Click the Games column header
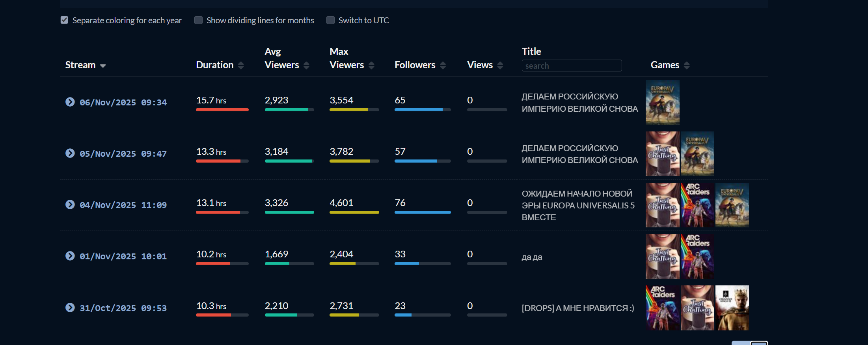The image size is (868, 345). coord(665,65)
